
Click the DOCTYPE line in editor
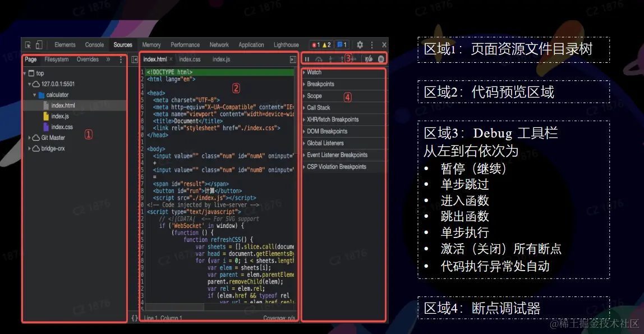pyautogui.click(x=220, y=72)
